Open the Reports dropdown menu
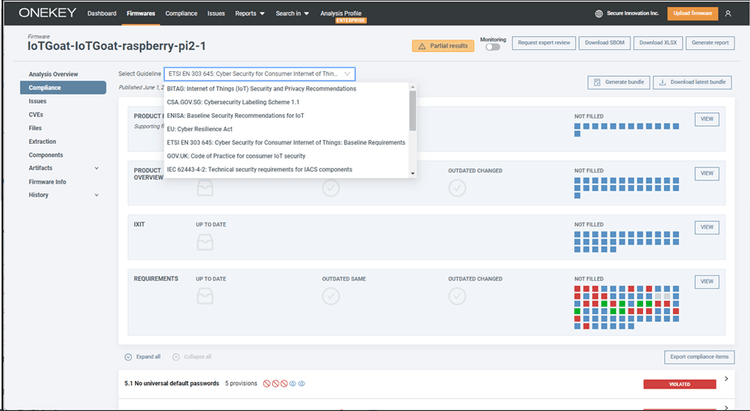 tap(249, 14)
